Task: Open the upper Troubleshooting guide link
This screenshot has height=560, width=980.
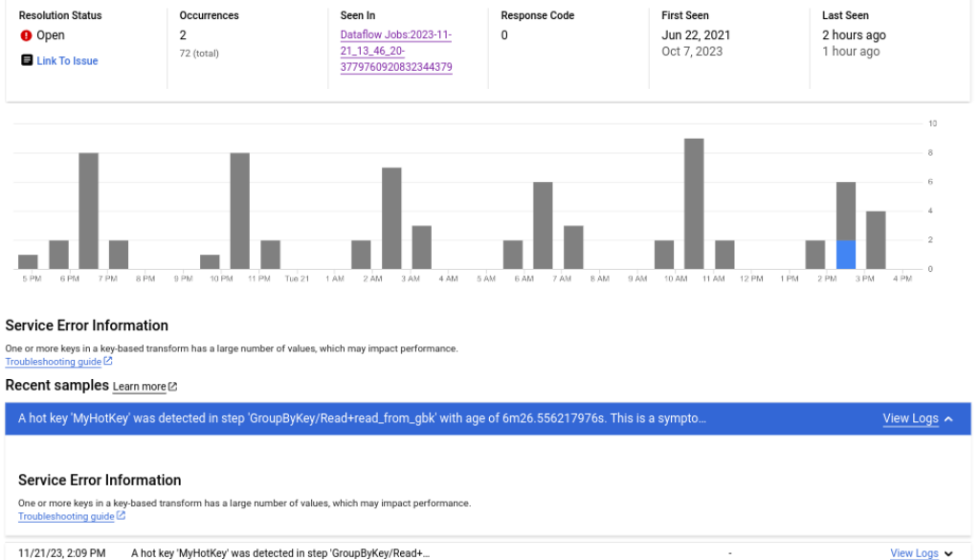Action: pyautogui.click(x=54, y=362)
